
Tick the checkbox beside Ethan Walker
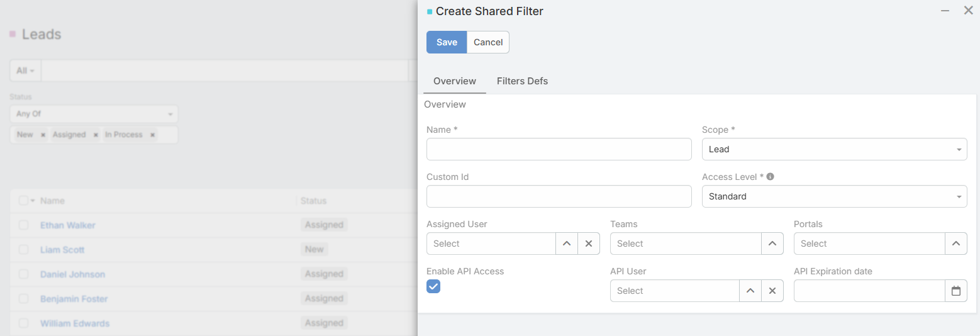pos(23,225)
